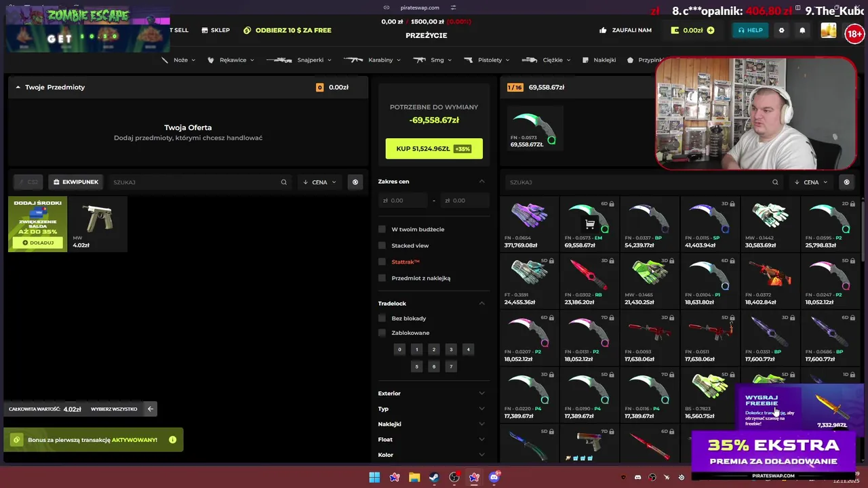
Task: Click search magnifier in left inventory
Action: point(284,182)
